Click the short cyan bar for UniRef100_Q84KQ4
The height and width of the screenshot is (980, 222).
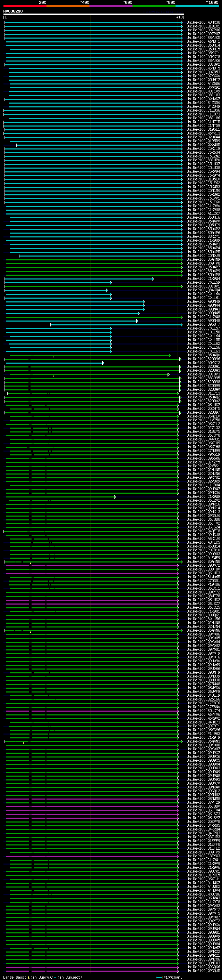(56, 290)
